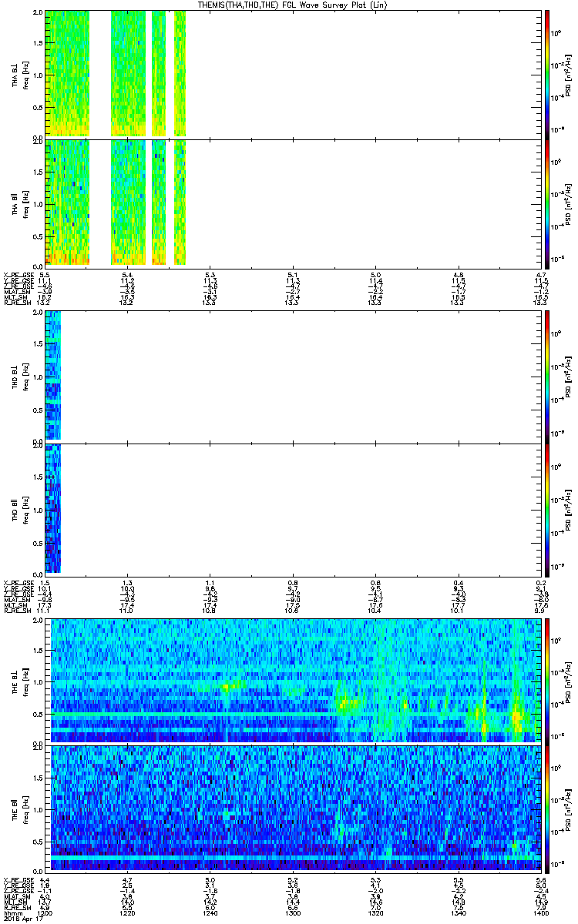Click the '2.0' top tick of THA B⊥ axis

(x=38, y=13)
